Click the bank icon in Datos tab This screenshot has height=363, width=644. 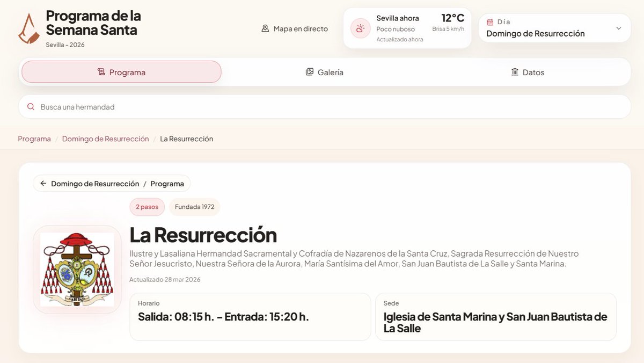coord(515,72)
